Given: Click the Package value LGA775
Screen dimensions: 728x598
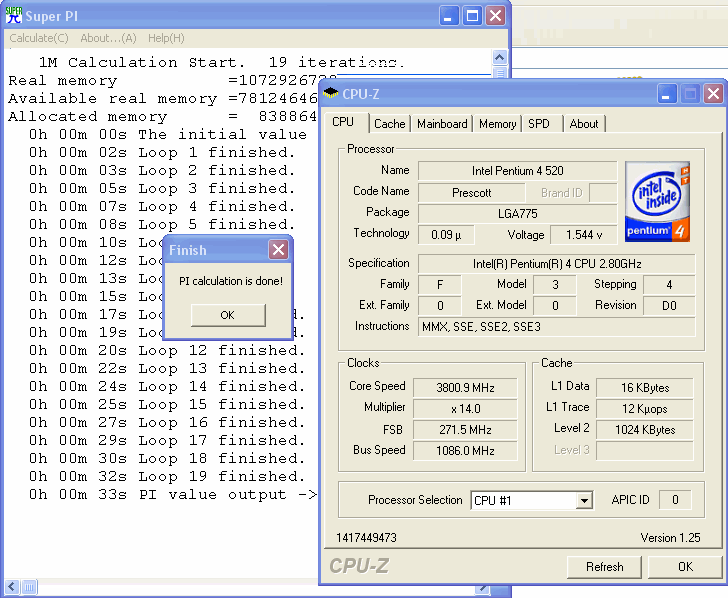Looking at the screenshot, I should [517, 214].
